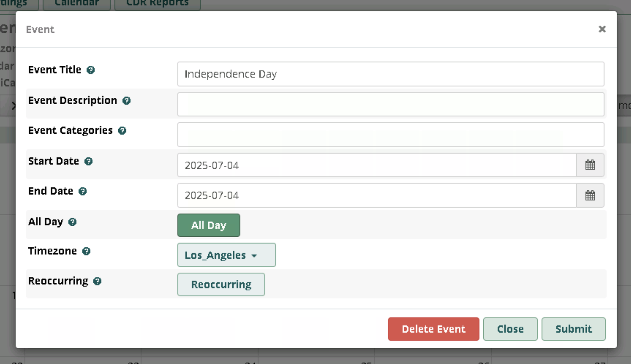Toggle the Reoccurring button

pyautogui.click(x=221, y=284)
